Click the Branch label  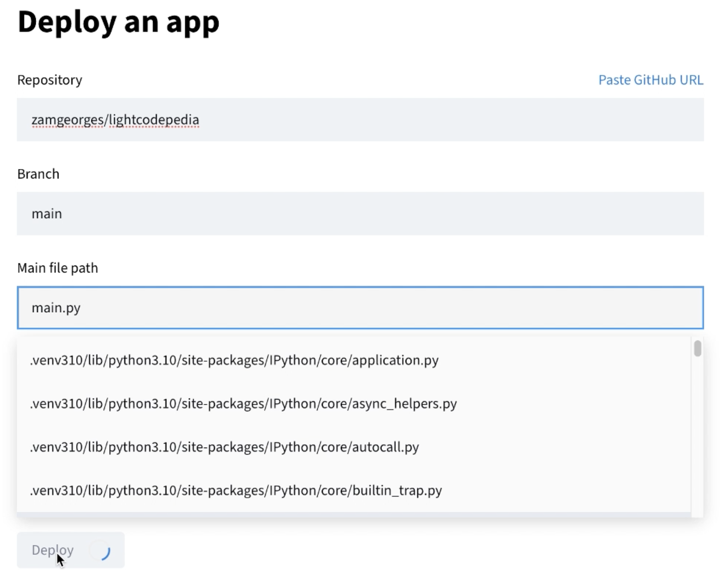38,173
